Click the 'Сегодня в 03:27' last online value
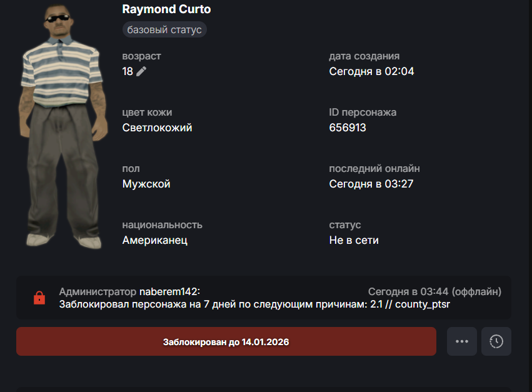The width and height of the screenshot is (532, 392). coord(371,184)
